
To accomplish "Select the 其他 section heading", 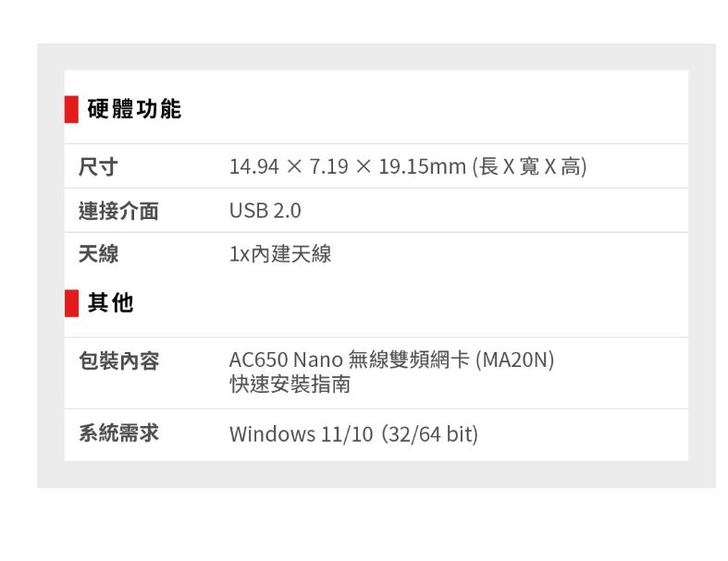I will [111, 302].
